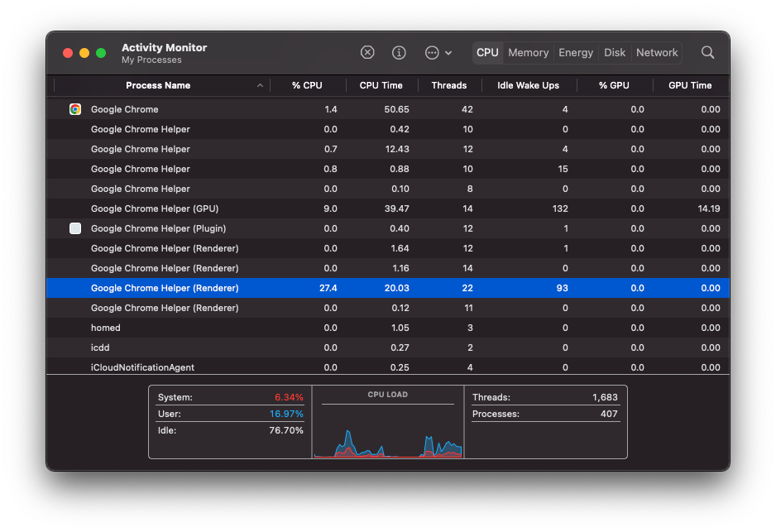Expand the More options chevron dropdown
This screenshot has width=776, height=532.
coord(448,52)
